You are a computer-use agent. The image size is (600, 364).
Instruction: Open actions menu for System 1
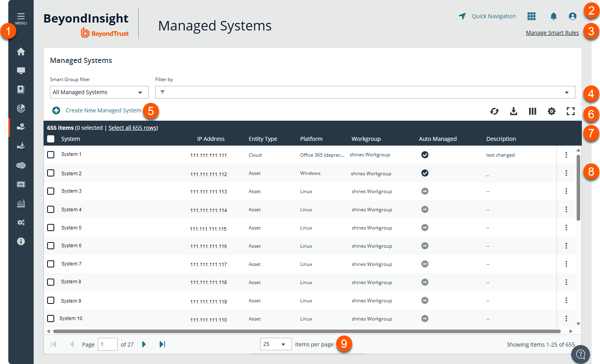click(x=566, y=155)
